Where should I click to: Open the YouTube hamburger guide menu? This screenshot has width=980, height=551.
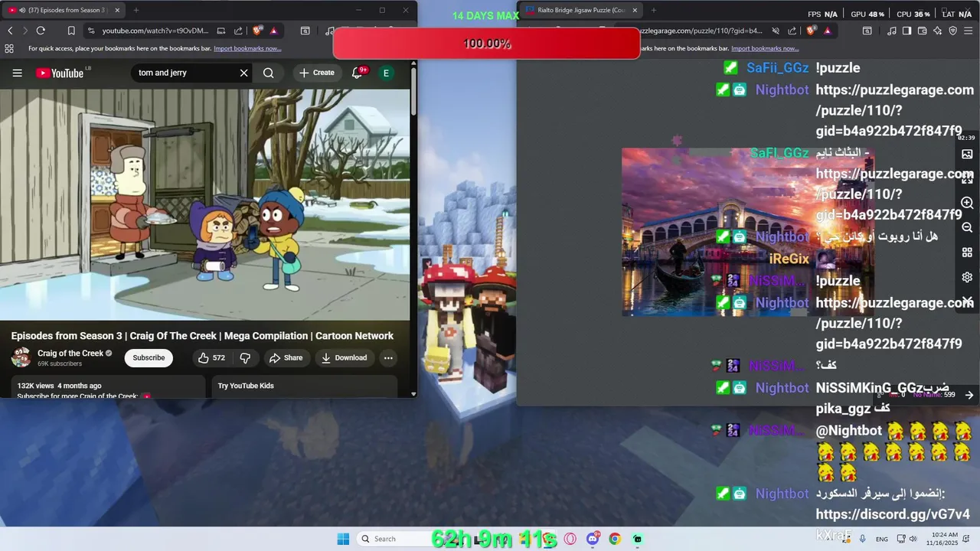click(17, 73)
